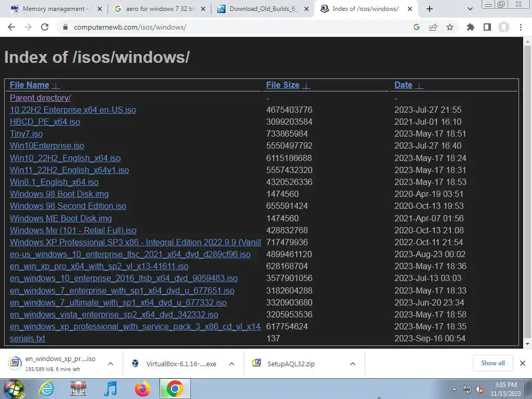532x399 pixels.
Task: Download 10 22H2 Enterprise x64 en-US.iso
Action: 73,110
